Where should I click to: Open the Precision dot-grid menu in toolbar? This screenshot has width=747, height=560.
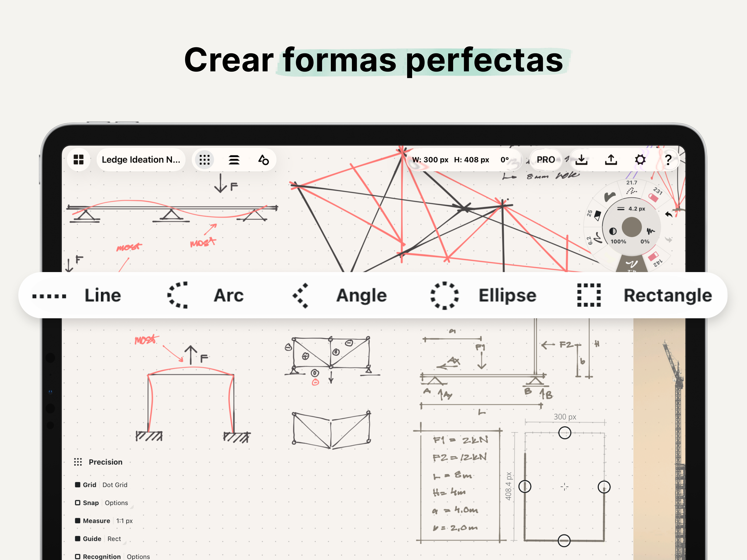coord(204,159)
